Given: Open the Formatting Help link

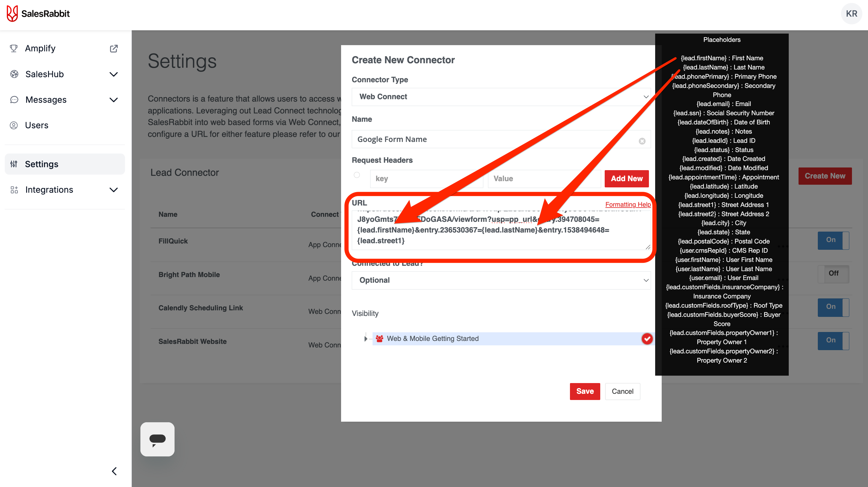Looking at the screenshot, I should pyautogui.click(x=628, y=204).
